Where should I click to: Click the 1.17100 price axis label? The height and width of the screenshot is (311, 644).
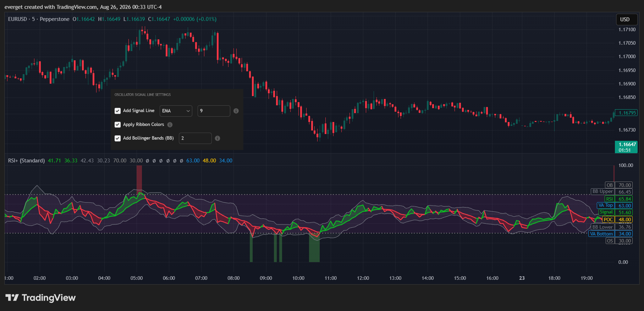coord(627,29)
